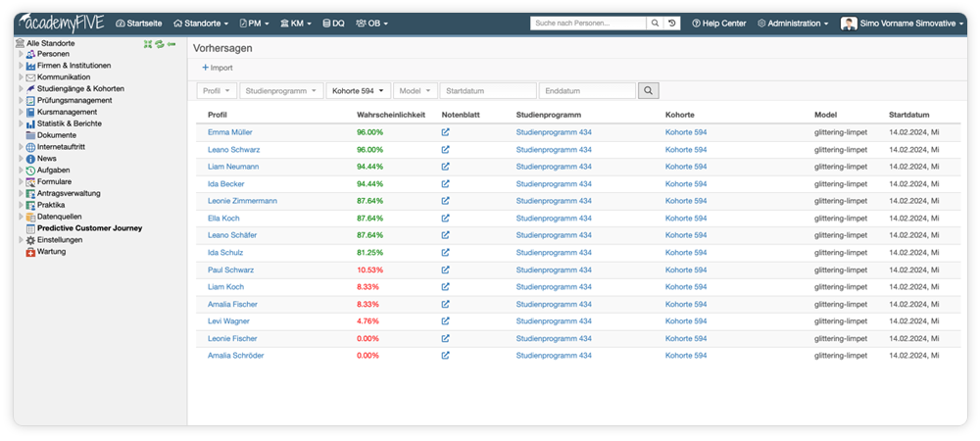This screenshot has width=980, height=441.
Task: Open Notenblatt icon for Ida Becker
Action: coord(446,183)
